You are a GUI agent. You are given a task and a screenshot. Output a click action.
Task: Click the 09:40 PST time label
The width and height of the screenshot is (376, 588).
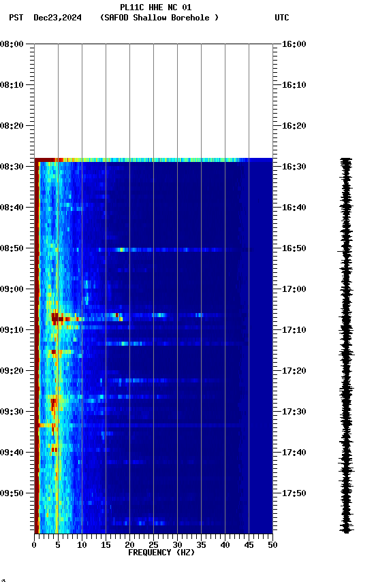[x=12, y=453]
